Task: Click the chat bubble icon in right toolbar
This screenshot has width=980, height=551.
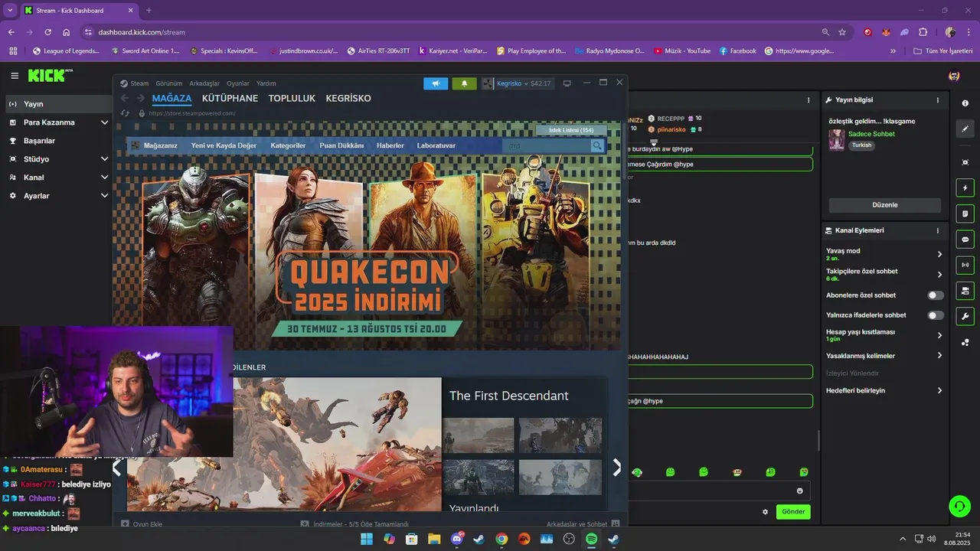Action: 965,240
